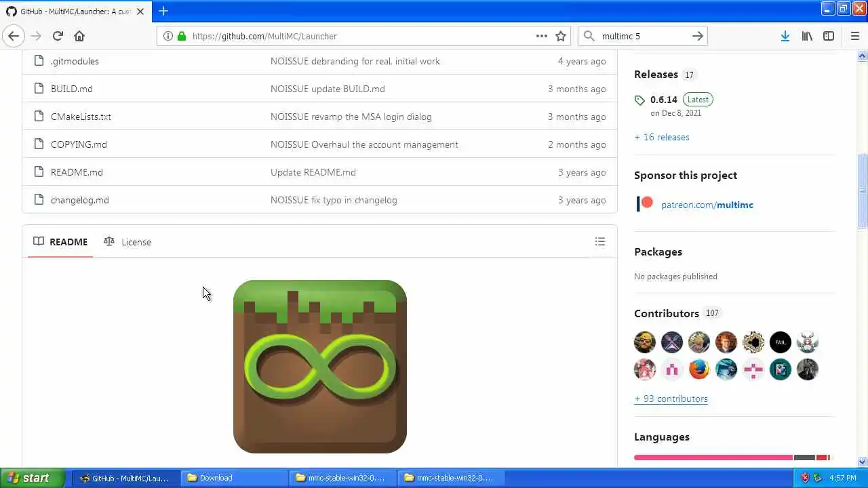The image size is (868, 488).
Task: Reload the page with the refresh icon
Action: (58, 36)
